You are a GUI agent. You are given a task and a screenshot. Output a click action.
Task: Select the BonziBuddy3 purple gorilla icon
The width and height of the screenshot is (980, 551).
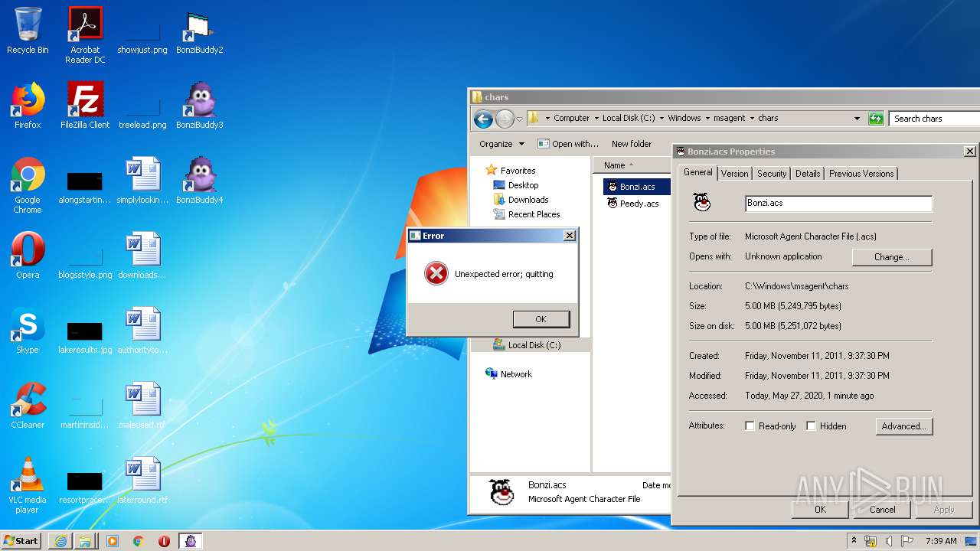point(199,106)
